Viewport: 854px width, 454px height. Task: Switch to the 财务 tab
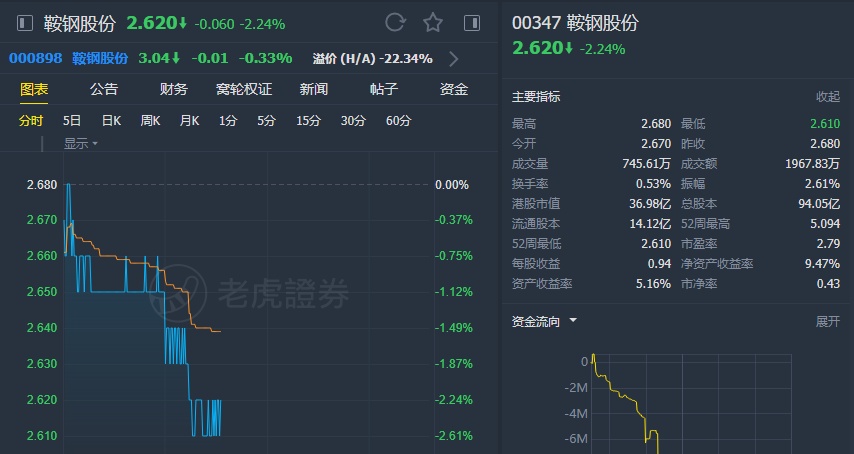[x=174, y=89]
